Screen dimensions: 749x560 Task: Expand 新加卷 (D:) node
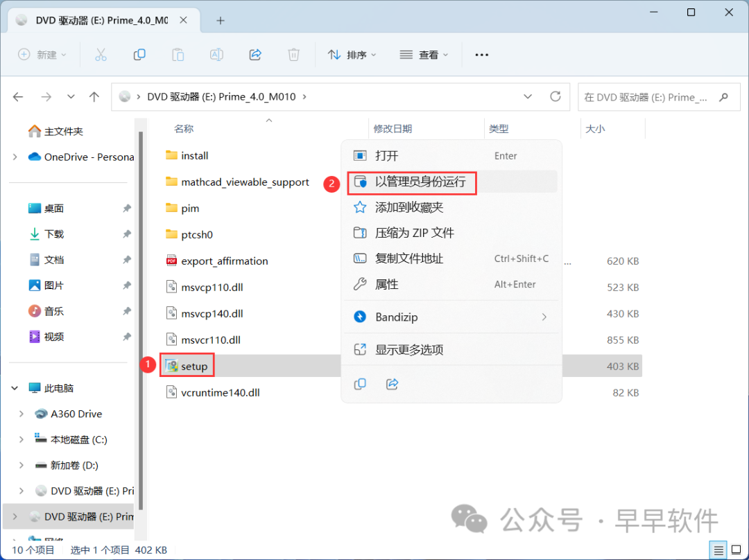click(x=21, y=466)
